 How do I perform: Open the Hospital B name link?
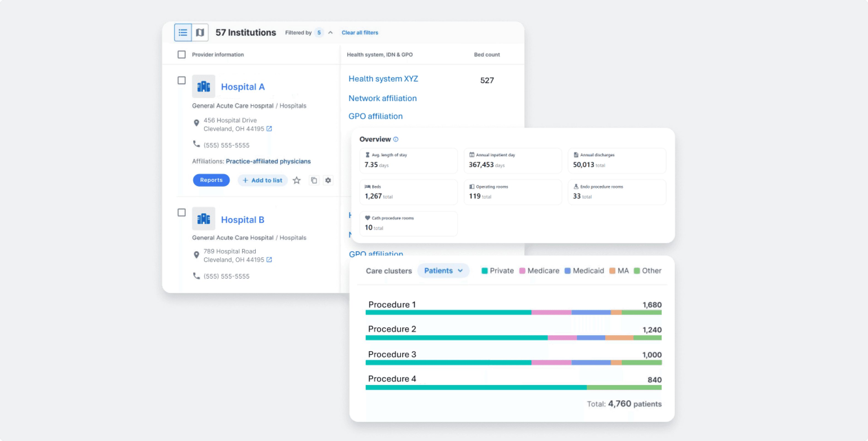tap(243, 220)
